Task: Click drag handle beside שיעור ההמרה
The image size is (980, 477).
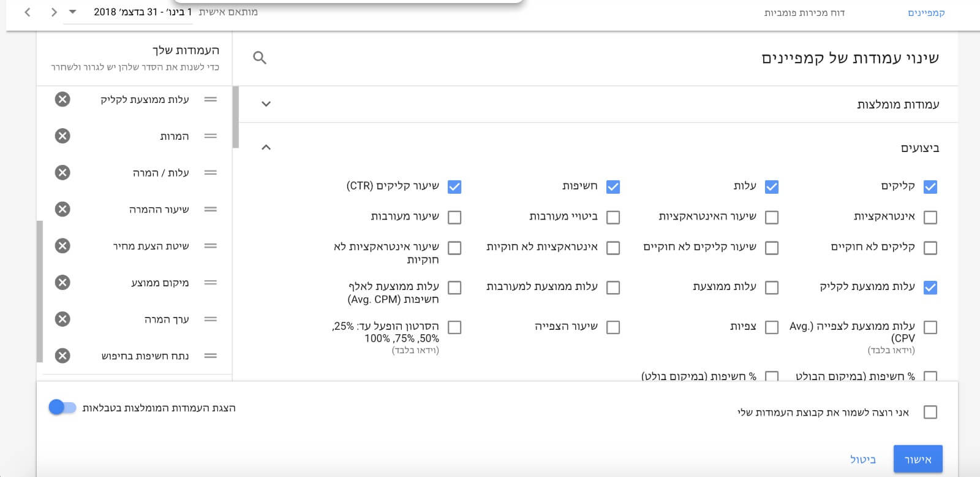Action: [211, 210]
